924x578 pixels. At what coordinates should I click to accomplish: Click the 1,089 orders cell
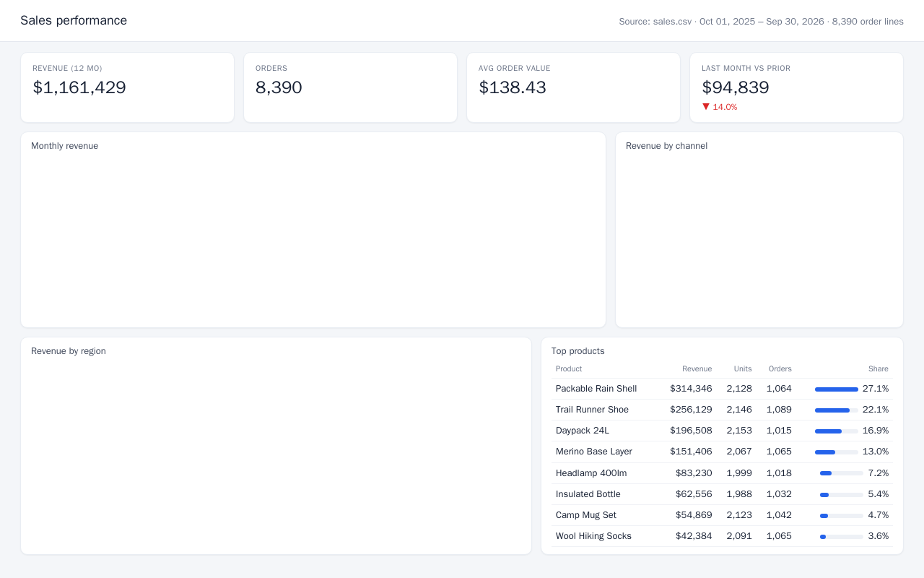779,410
